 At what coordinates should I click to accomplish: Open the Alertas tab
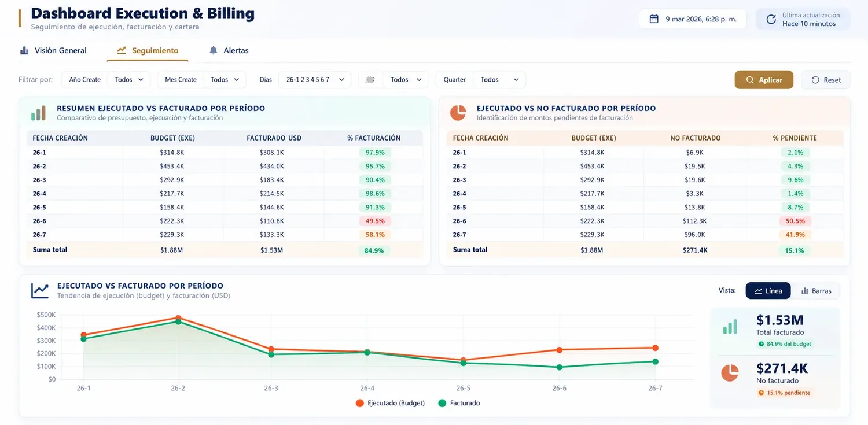click(x=229, y=51)
